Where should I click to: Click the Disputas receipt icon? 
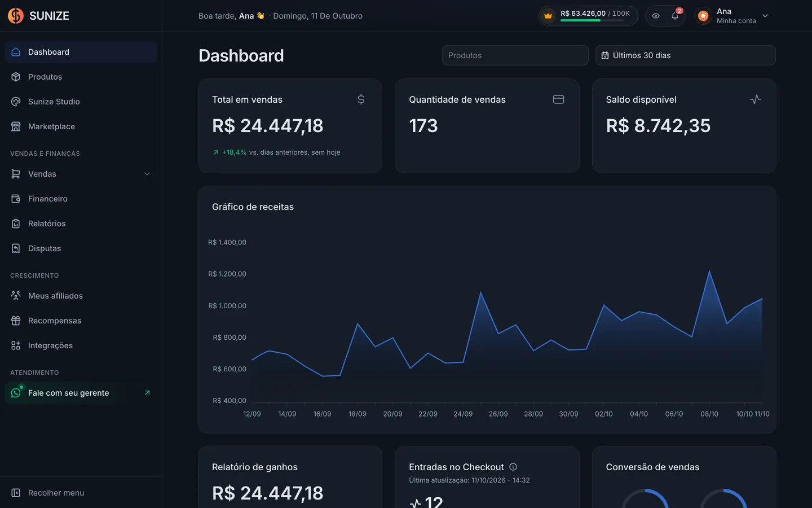point(16,248)
